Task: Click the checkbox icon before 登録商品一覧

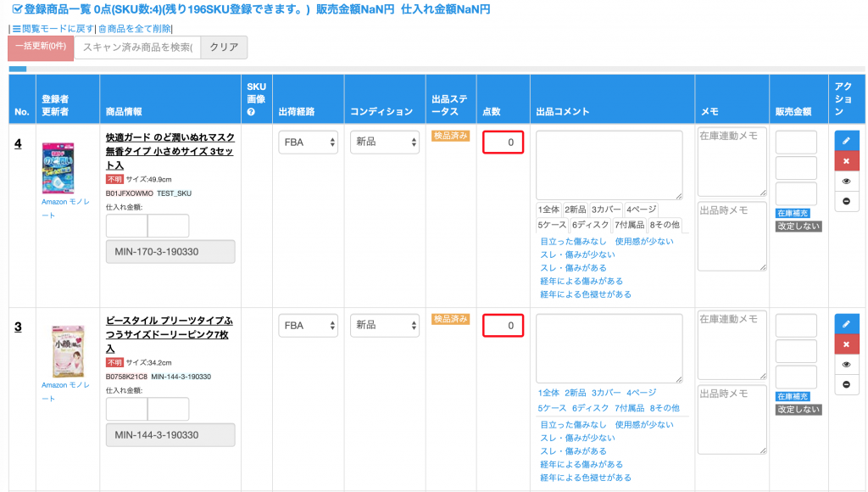Action: [x=17, y=9]
